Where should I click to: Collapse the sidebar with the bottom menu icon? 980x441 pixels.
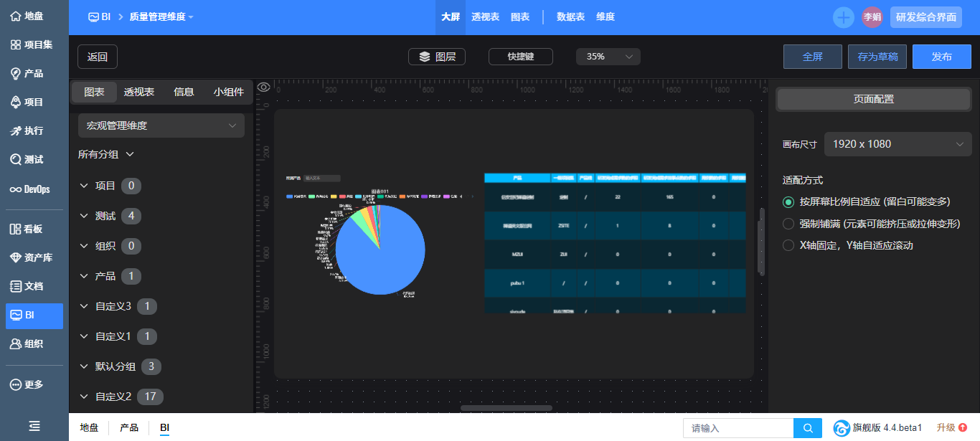point(34,426)
